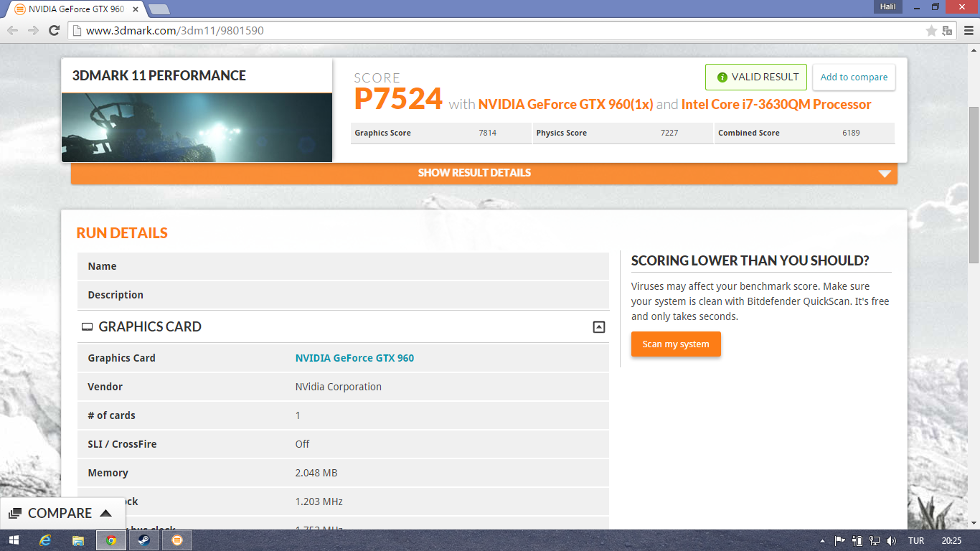Click Add to compare button
Screen dimensions: 980x551
pos(854,77)
